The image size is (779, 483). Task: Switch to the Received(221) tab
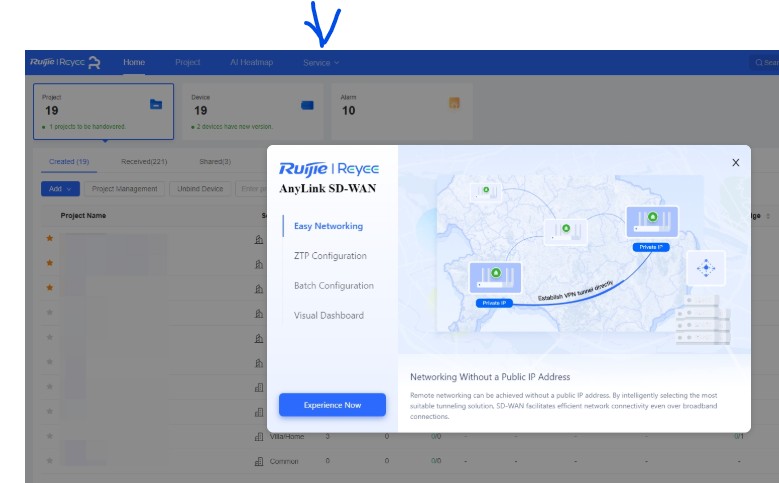pyautogui.click(x=144, y=161)
